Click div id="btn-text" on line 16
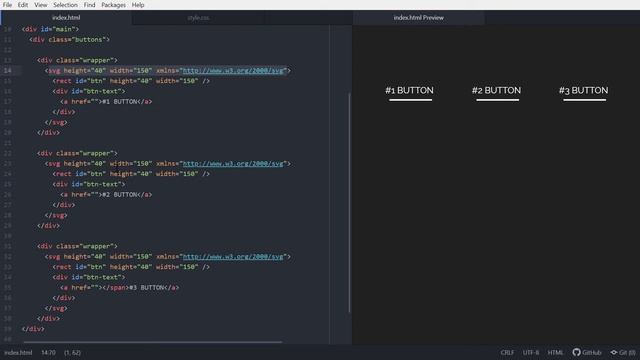The height and width of the screenshot is (360, 640). point(89,91)
